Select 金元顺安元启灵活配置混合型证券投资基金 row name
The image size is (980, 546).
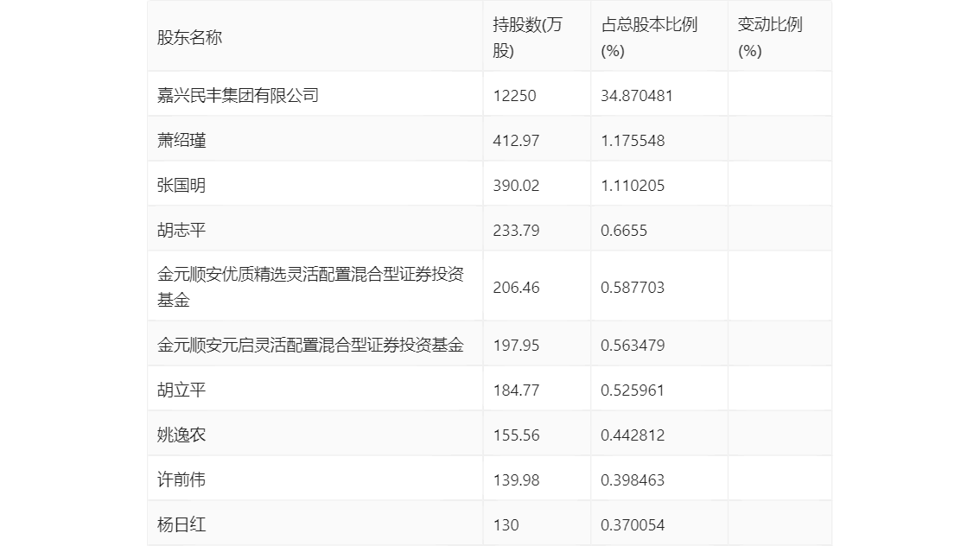(310, 345)
